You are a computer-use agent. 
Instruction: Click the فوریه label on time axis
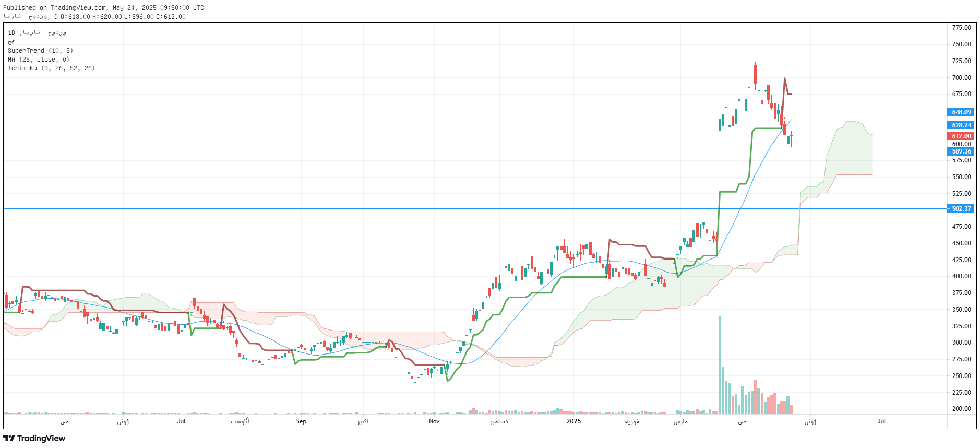pos(632,421)
